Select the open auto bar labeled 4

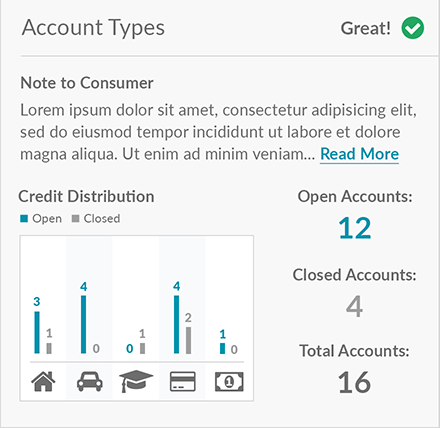(83, 324)
